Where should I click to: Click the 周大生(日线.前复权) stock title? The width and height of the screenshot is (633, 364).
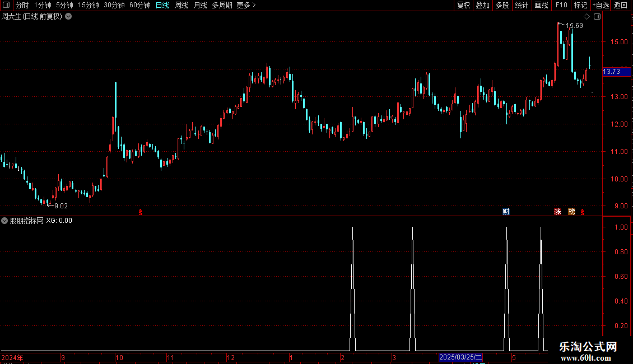click(32, 17)
